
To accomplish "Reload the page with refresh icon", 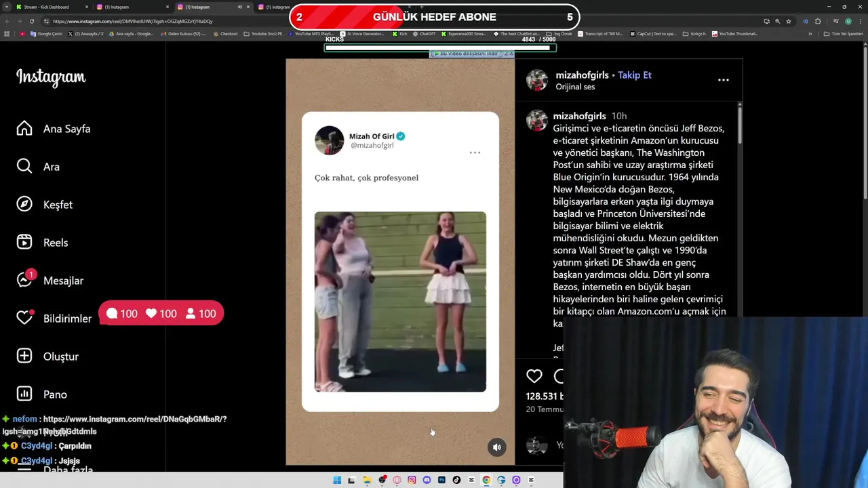I will click(x=32, y=21).
